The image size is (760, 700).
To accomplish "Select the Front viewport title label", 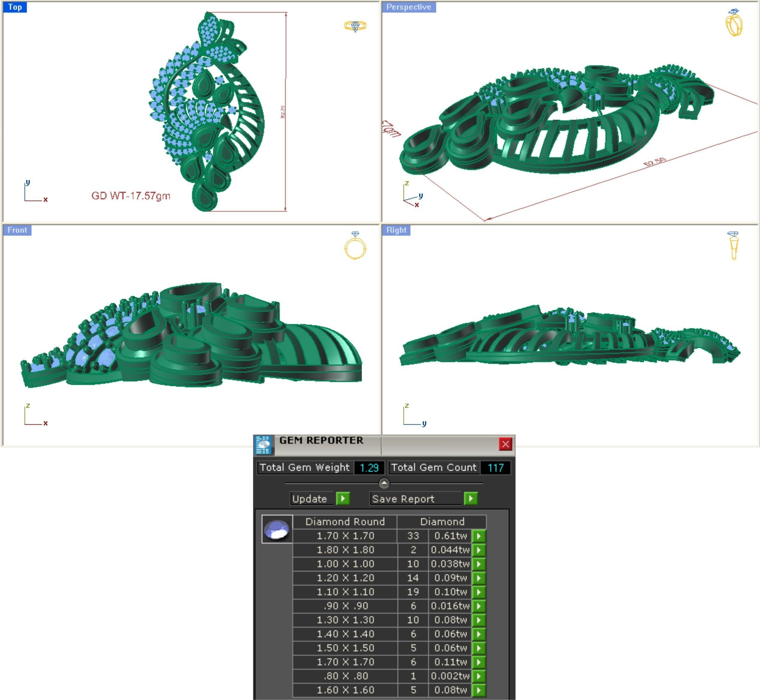I will coord(17,230).
